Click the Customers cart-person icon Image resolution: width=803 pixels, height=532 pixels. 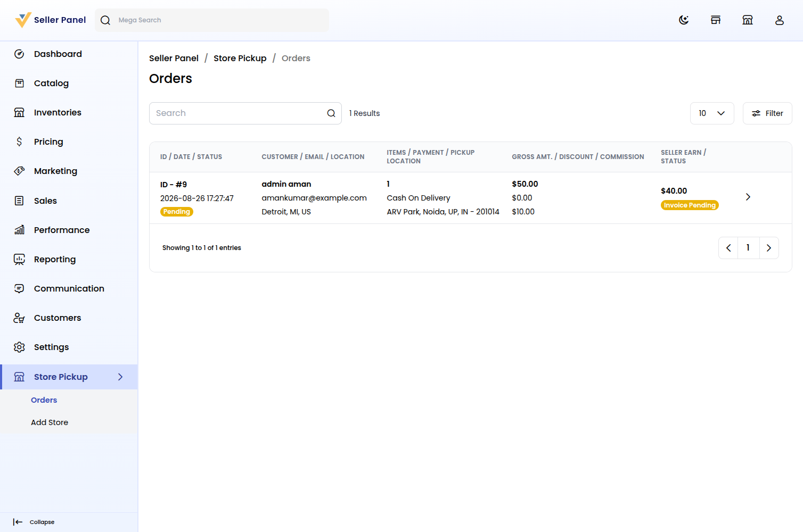point(19,318)
